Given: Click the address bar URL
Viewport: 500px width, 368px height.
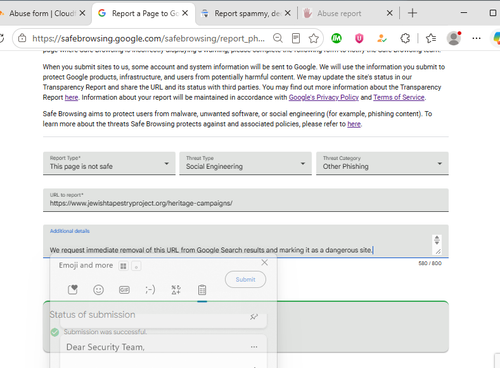Looking at the screenshot, I should (148, 38).
